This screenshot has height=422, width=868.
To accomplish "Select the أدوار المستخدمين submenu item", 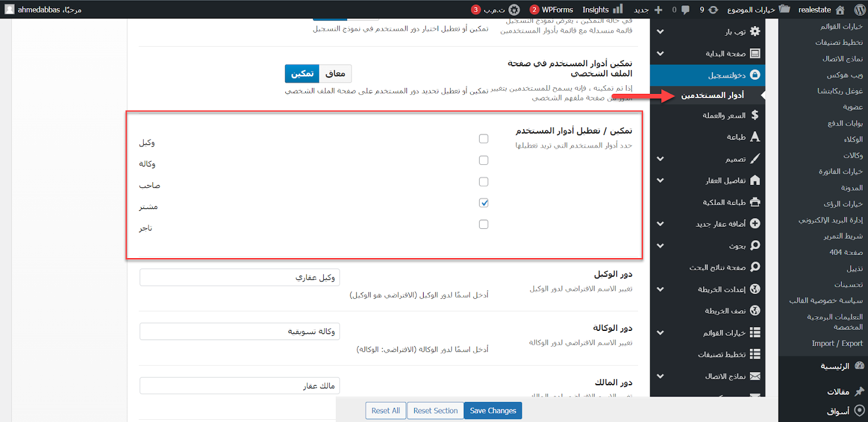I will coord(712,95).
